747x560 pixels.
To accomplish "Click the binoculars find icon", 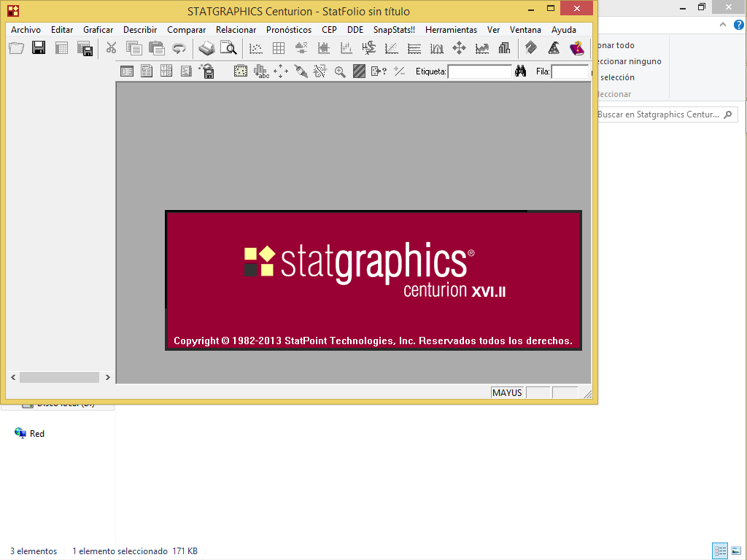I will (x=520, y=71).
